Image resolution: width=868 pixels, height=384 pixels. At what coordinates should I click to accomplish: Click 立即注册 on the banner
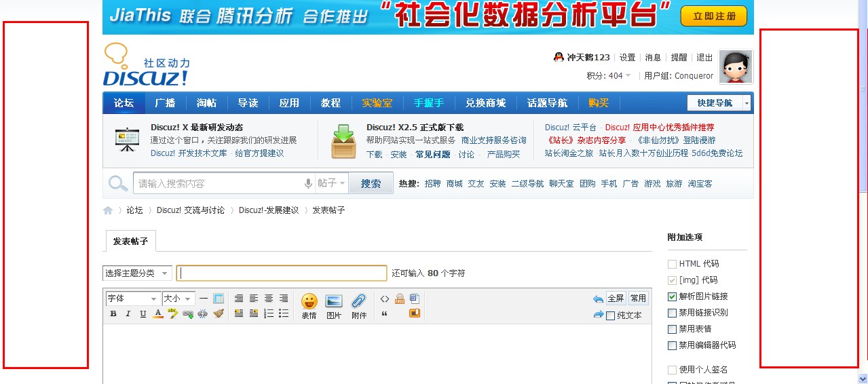[713, 16]
